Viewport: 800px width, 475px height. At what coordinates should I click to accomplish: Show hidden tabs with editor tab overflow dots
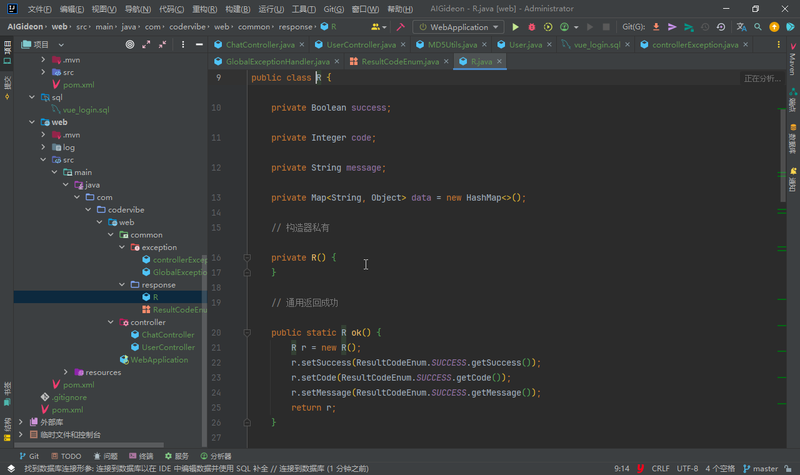[x=779, y=45]
